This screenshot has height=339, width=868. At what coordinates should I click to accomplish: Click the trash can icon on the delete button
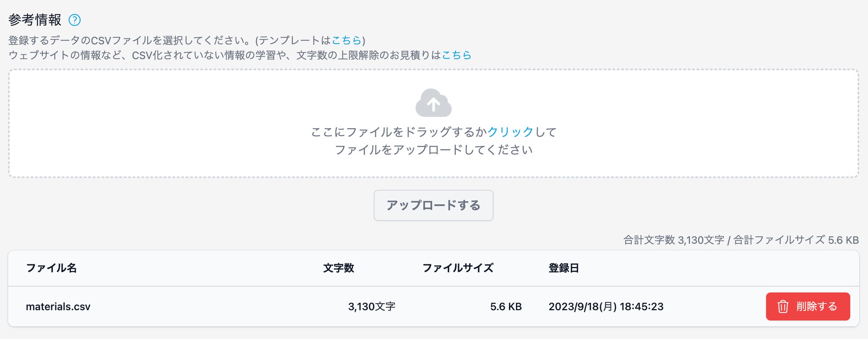pos(783,307)
